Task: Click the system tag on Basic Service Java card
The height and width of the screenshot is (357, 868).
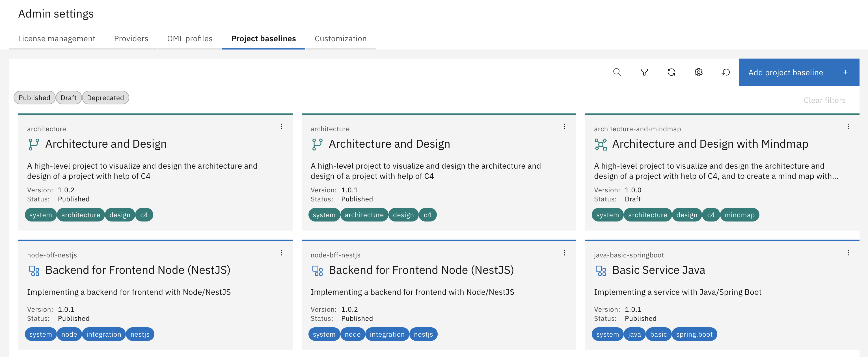Action: pyautogui.click(x=607, y=334)
